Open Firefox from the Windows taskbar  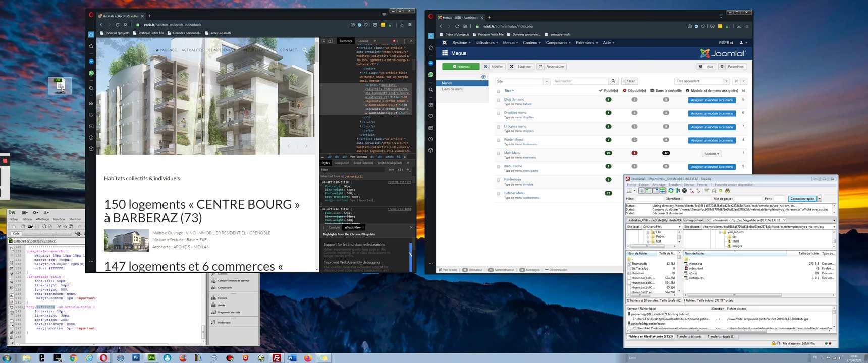coord(308,357)
